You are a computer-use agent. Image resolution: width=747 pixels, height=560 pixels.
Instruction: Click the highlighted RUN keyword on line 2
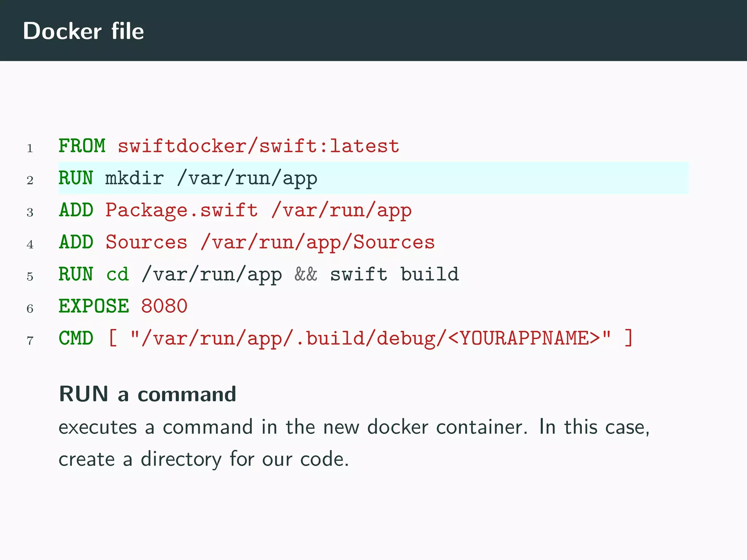click(x=76, y=178)
